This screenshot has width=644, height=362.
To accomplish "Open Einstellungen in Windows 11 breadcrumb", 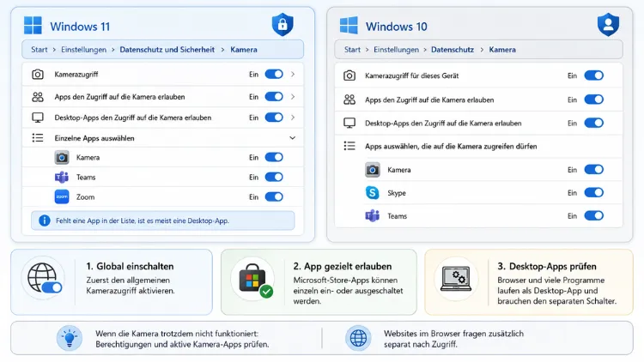I will point(84,50).
